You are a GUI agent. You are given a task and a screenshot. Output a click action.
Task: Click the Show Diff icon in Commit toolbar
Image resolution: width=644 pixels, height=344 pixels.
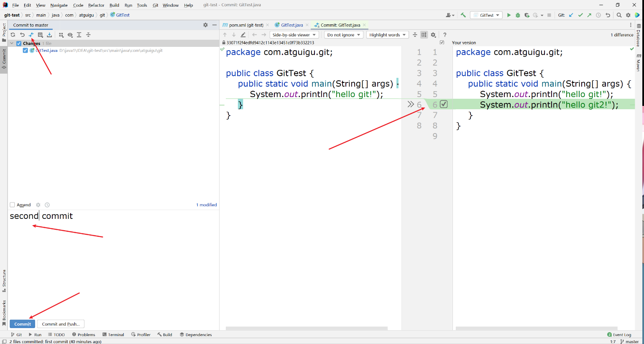point(31,35)
